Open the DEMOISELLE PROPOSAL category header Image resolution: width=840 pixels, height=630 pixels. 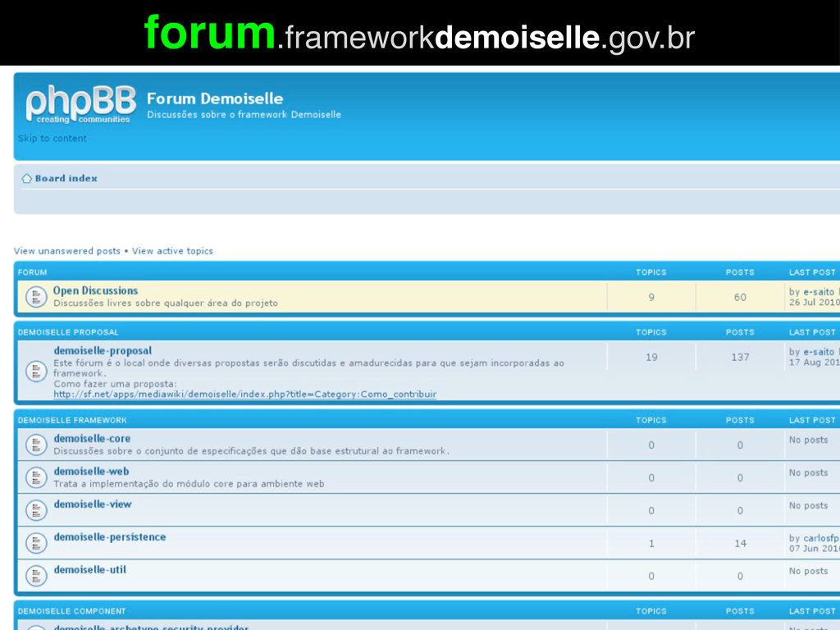[x=68, y=332]
